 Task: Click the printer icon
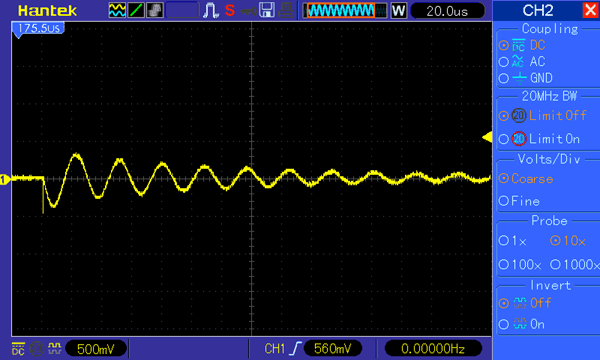click(x=286, y=10)
